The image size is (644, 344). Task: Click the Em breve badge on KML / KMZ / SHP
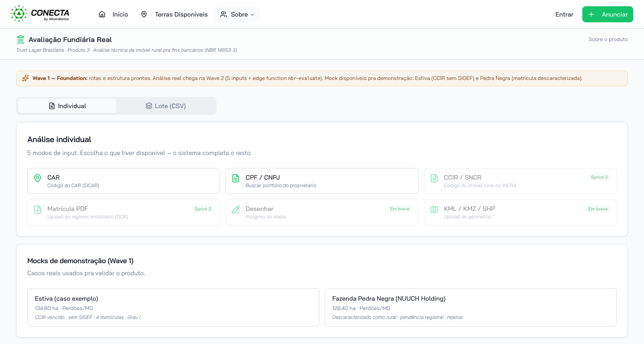click(598, 209)
